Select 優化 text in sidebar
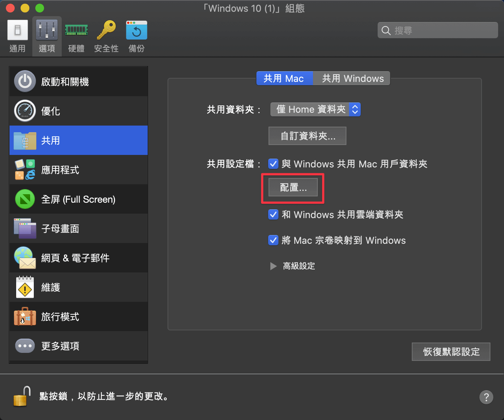 pyautogui.click(x=51, y=111)
